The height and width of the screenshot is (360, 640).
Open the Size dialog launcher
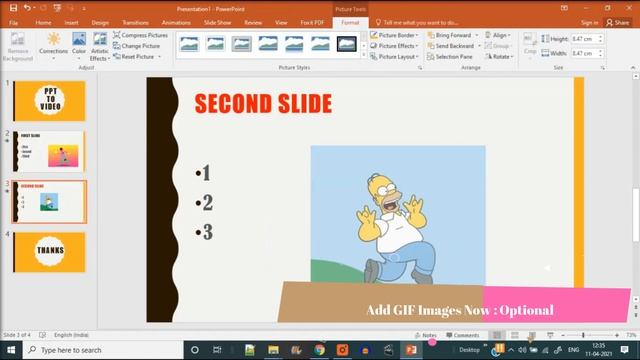click(602, 68)
